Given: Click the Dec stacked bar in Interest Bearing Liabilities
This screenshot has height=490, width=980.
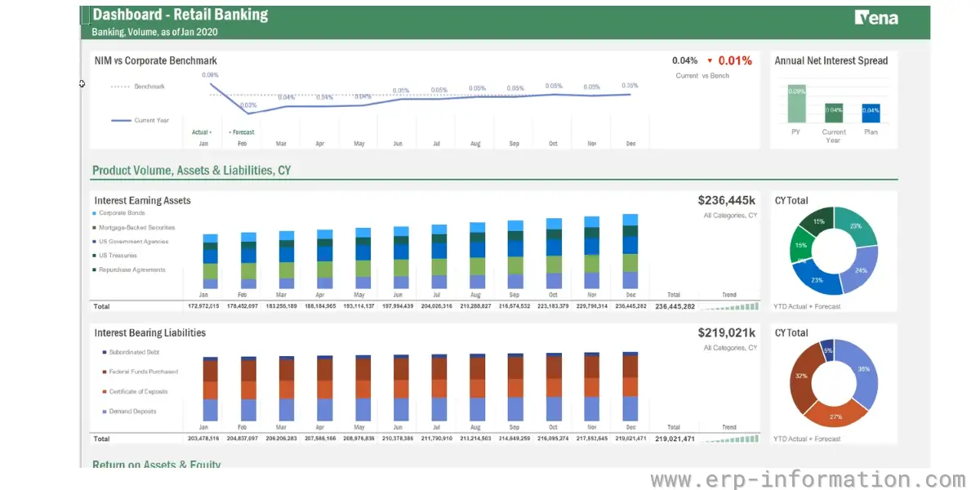Looking at the screenshot, I should tap(630, 387).
